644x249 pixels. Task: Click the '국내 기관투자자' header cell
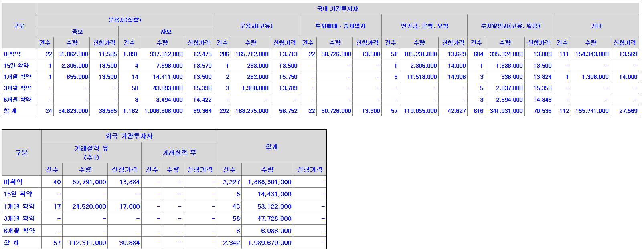coord(337,9)
